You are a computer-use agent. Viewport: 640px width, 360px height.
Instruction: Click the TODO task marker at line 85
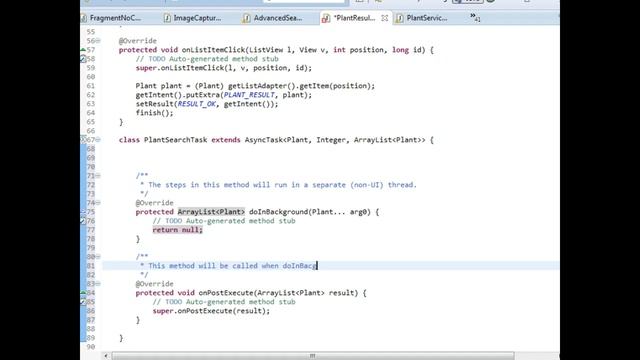tap(83, 302)
